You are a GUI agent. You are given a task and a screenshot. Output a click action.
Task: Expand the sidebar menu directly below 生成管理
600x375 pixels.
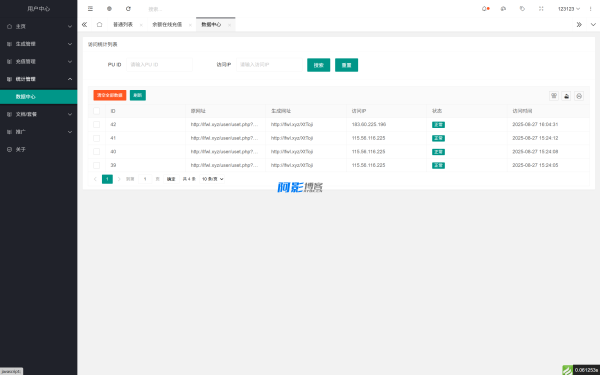tap(38, 62)
